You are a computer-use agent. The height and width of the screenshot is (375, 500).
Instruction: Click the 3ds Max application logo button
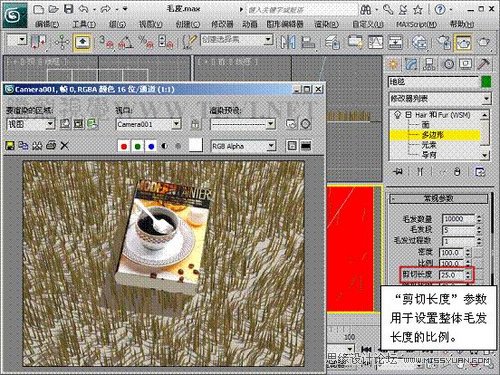pos(15,14)
